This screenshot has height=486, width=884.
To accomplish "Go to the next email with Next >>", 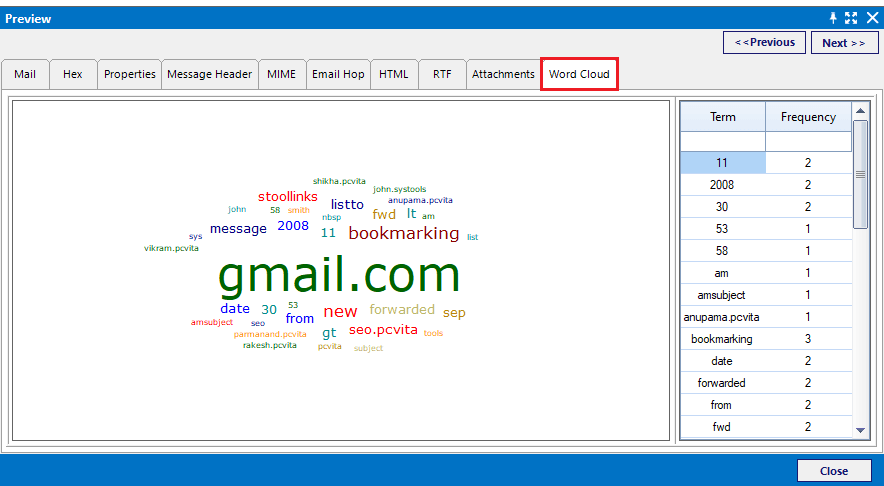I will pos(844,43).
